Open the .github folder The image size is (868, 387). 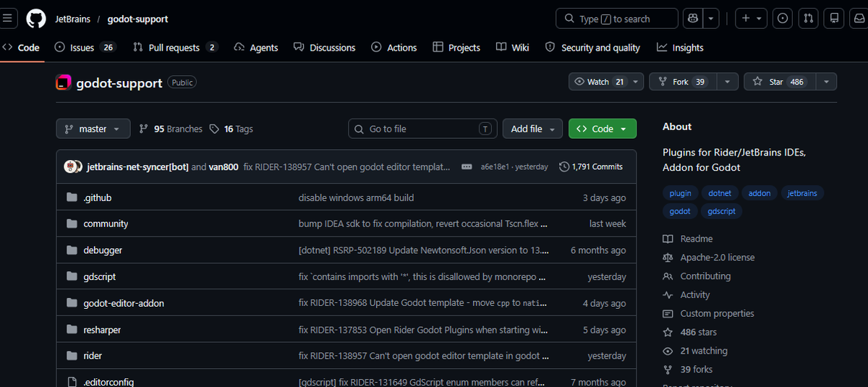click(x=97, y=197)
